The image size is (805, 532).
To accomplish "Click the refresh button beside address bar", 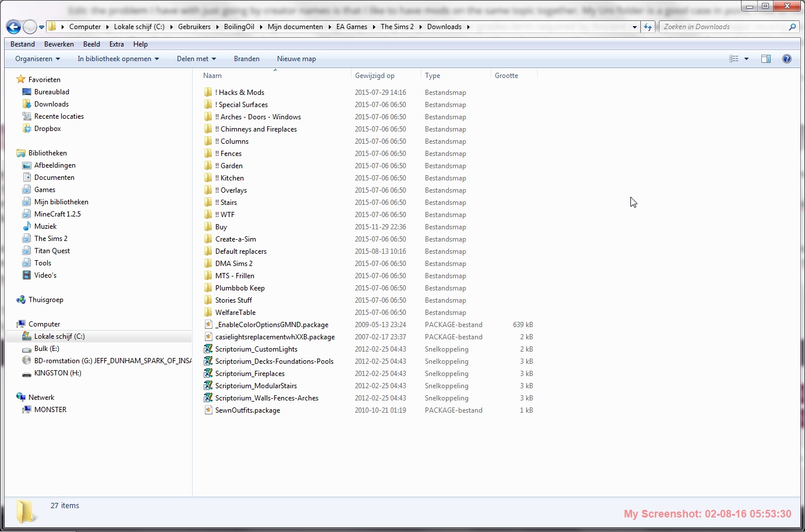I will [x=648, y=27].
